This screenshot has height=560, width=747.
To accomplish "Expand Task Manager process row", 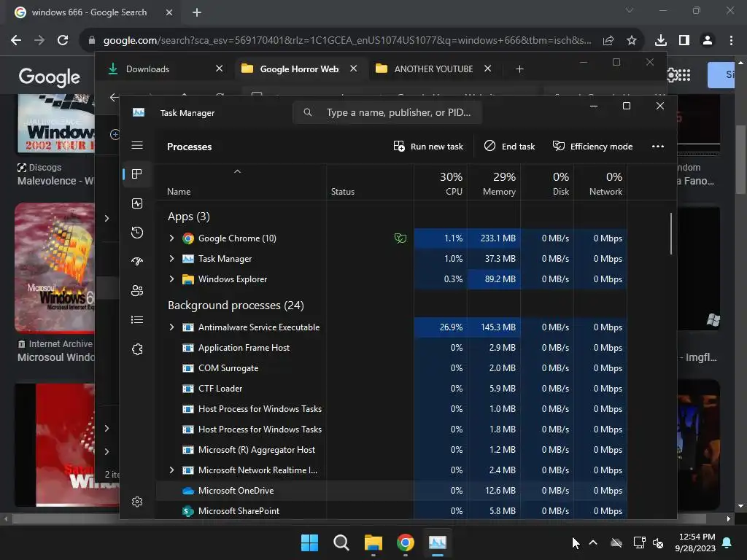I will pyautogui.click(x=171, y=259).
